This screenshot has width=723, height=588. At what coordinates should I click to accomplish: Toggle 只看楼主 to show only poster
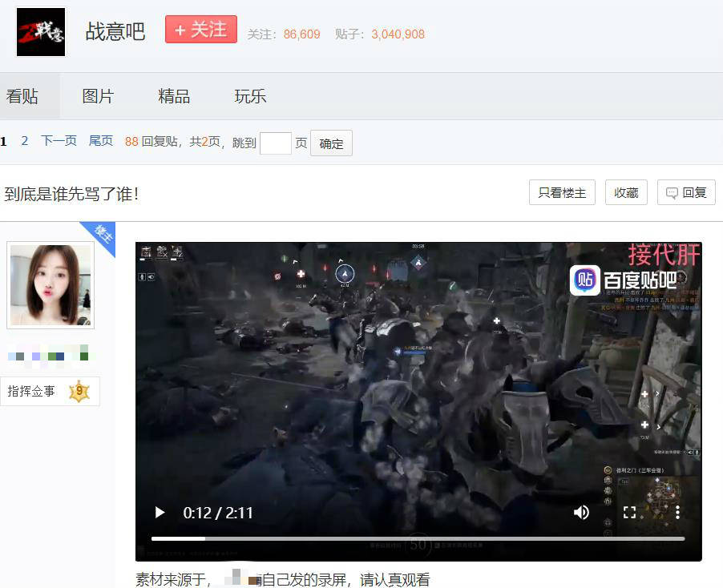click(x=562, y=192)
